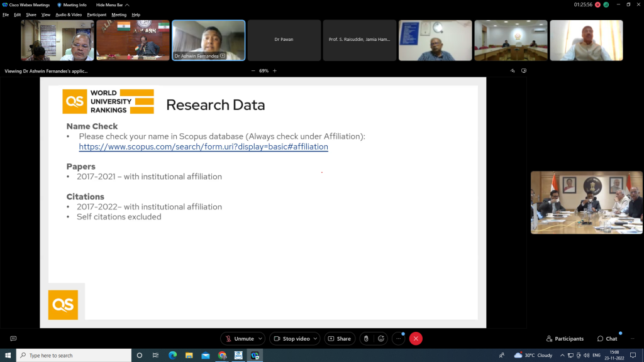The image size is (644, 362).
Task: Leave the meeting with the red X button
Action: coord(416,339)
